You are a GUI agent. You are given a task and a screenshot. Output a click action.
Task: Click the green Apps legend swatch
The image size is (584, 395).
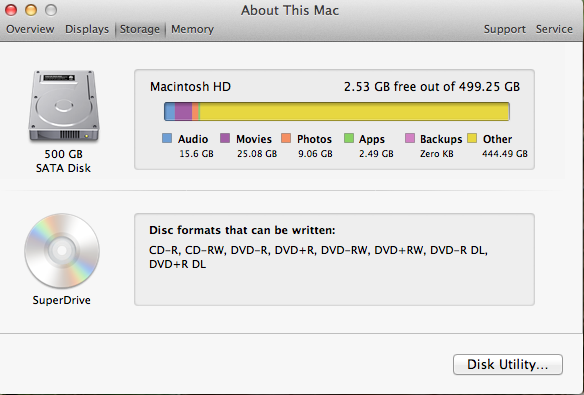(349, 138)
